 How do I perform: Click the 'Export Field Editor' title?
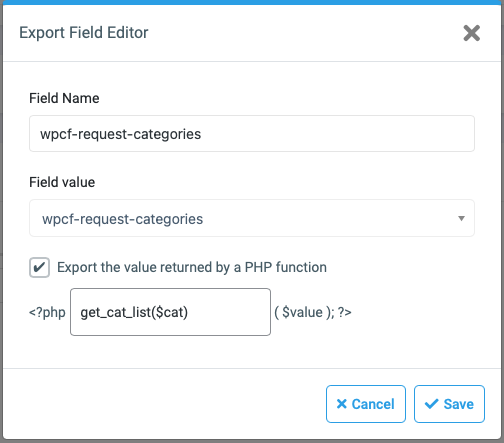tap(84, 33)
